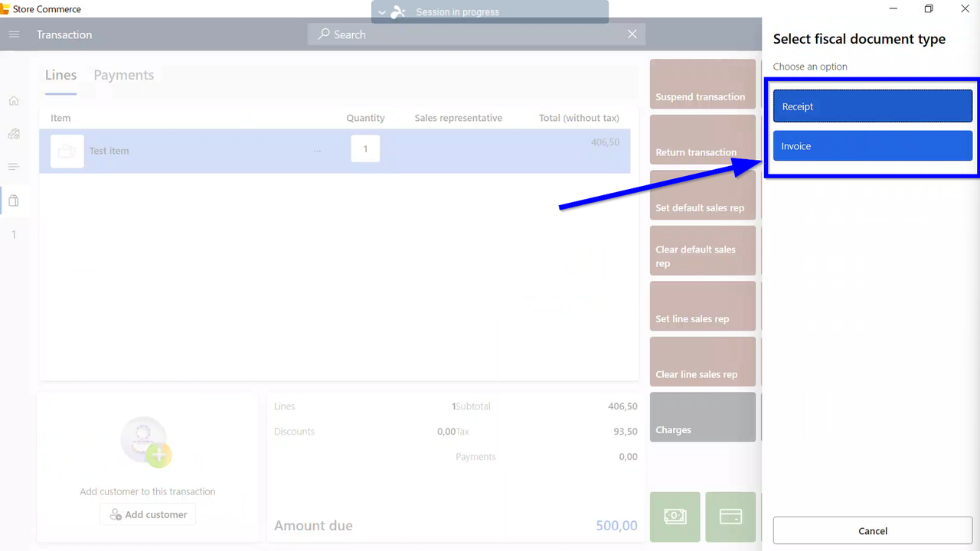
Task: Click the Item column header
Action: coord(60,118)
